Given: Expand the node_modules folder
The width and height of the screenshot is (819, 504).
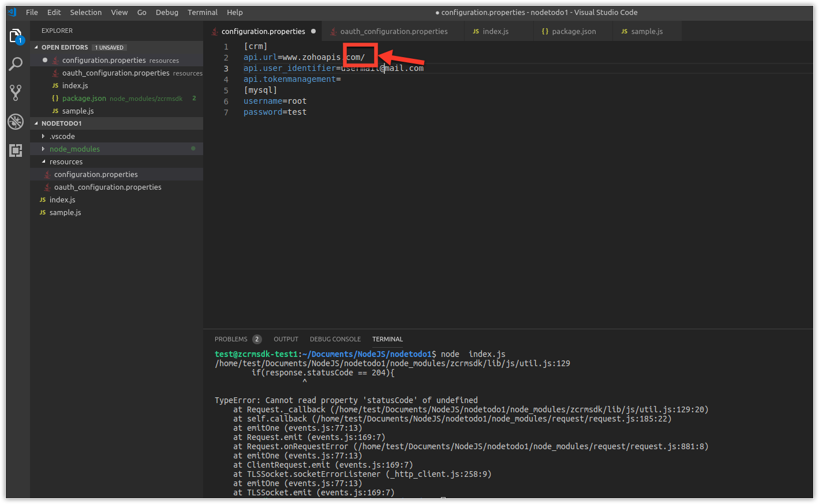Looking at the screenshot, I should (x=43, y=149).
